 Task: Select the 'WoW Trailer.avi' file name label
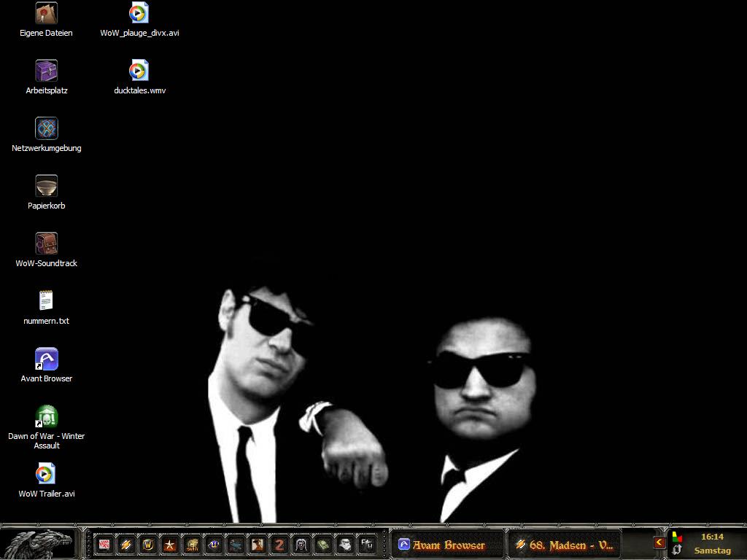coord(46,494)
